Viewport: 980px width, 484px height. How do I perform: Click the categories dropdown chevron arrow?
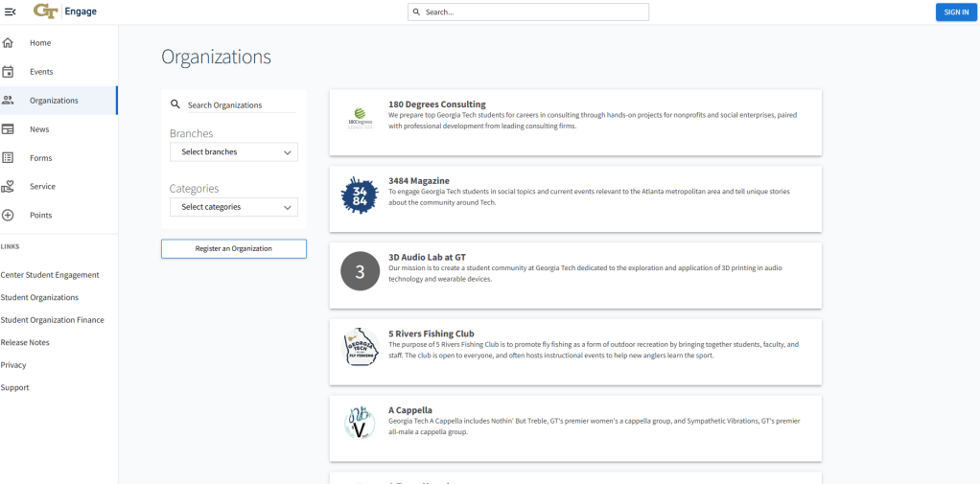pyautogui.click(x=288, y=207)
